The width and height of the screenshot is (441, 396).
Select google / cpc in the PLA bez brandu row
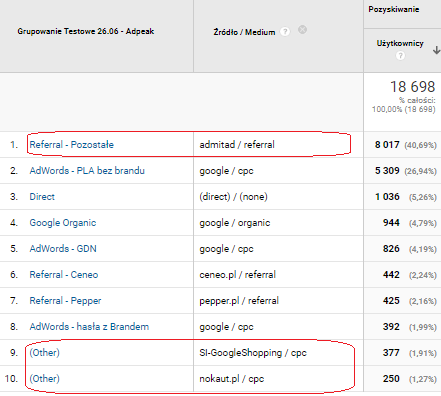[226, 171]
